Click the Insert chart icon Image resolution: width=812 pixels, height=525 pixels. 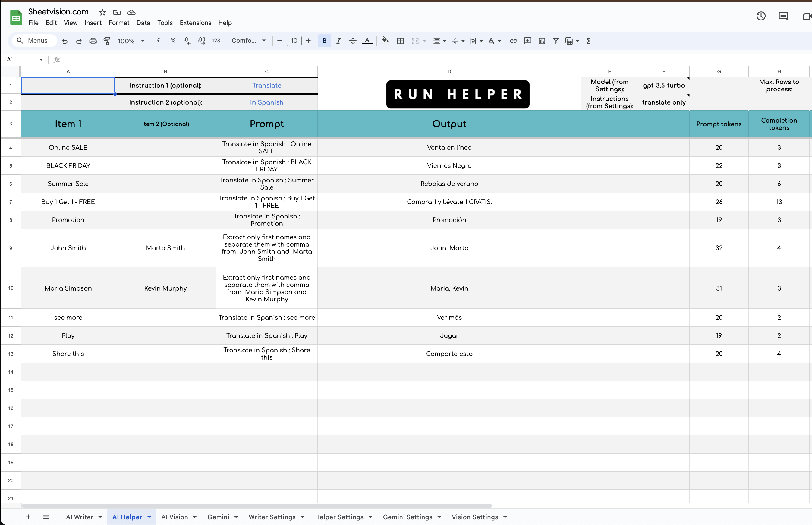pos(541,41)
